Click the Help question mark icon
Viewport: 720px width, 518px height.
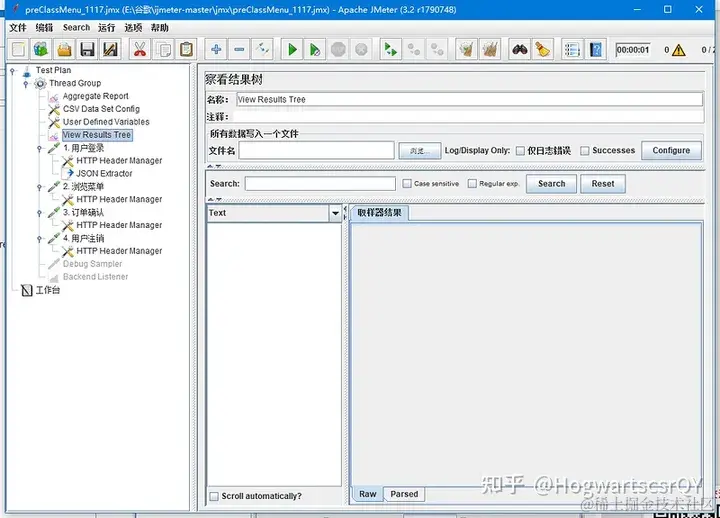click(596, 49)
